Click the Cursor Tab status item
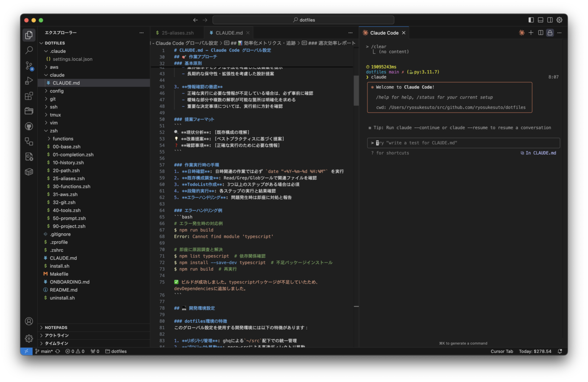Screen dimensions: 588x382 (502, 351)
